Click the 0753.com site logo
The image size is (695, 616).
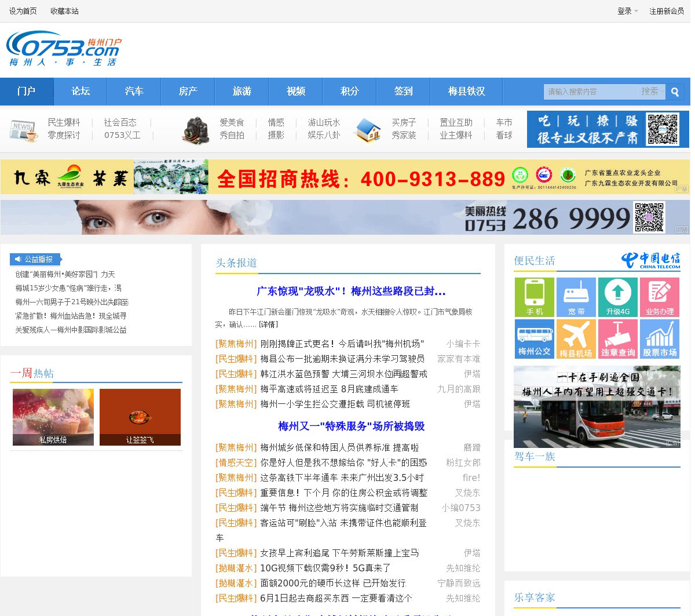click(x=64, y=49)
